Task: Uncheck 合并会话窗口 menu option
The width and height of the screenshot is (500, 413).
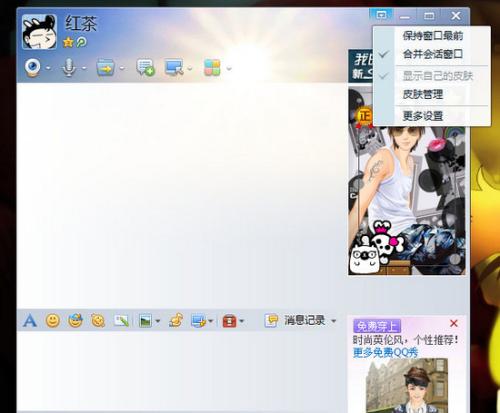Action: [x=432, y=54]
